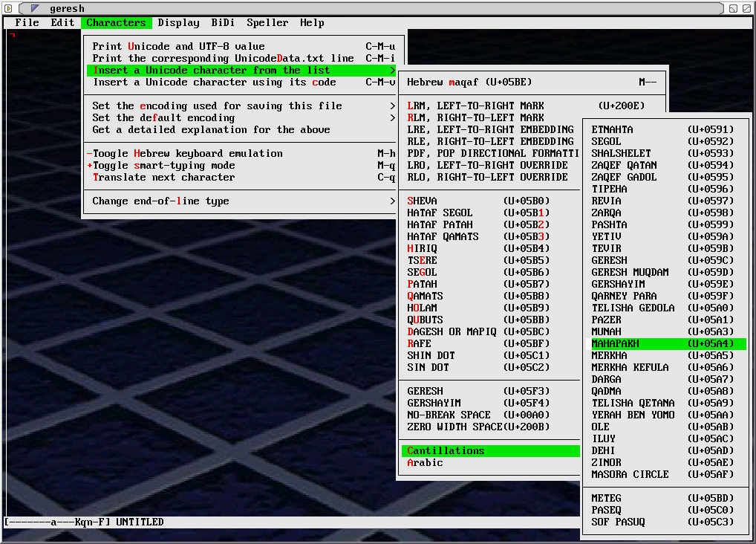The height and width of the screenshot is (544, 756).
Task: Toggle smart-typing mode
Action: tap(241, 166)
